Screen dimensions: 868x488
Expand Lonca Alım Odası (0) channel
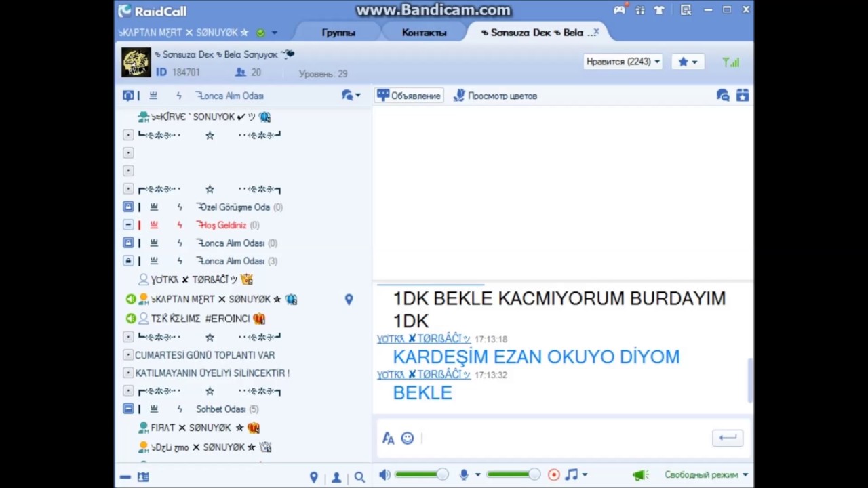tap(128, 243)
